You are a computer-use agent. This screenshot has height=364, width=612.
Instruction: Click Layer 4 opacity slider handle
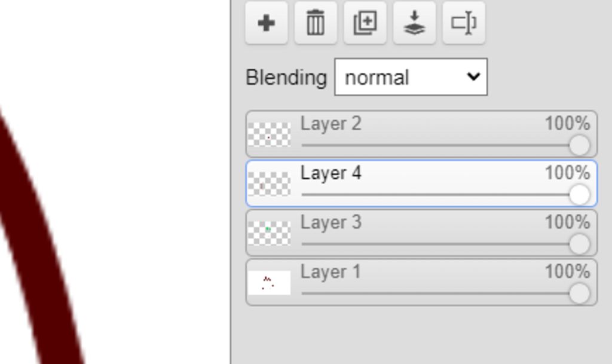tap(579, 195)
